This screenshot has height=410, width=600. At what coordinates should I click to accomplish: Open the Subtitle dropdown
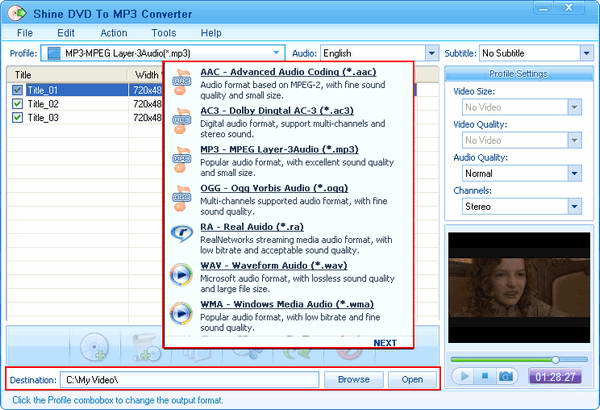pyautogui.click(x=586, y=53)
